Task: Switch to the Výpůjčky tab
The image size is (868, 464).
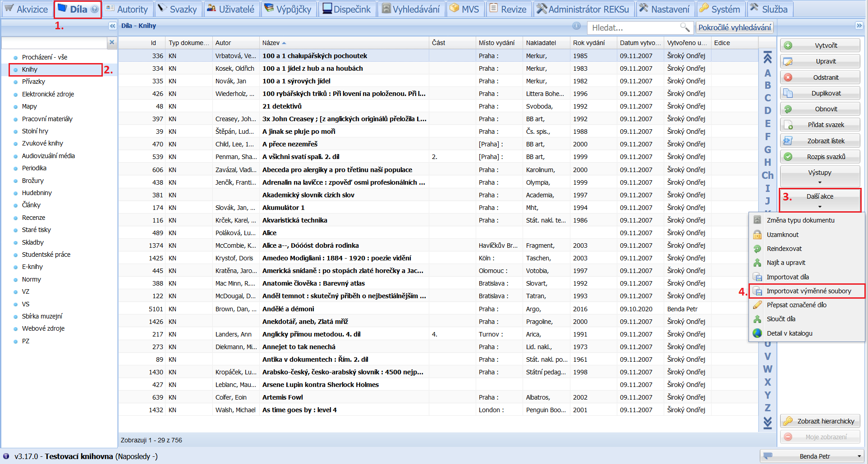Action: point(288,9)
